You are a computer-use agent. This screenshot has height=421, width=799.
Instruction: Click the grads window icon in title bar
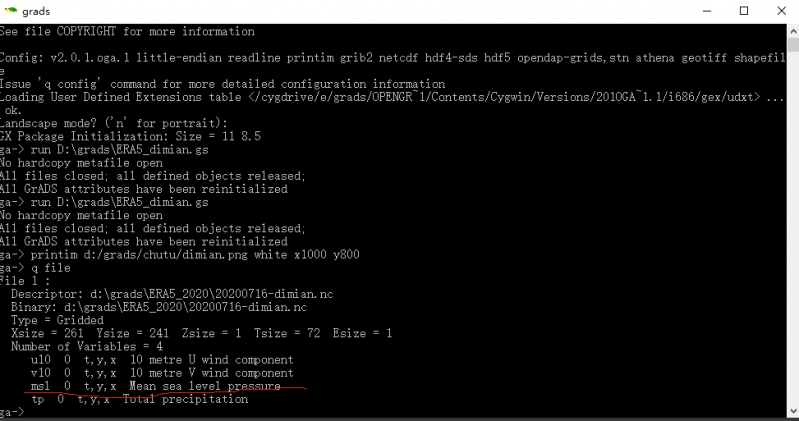pyautogui.click(x=9, y=11)
